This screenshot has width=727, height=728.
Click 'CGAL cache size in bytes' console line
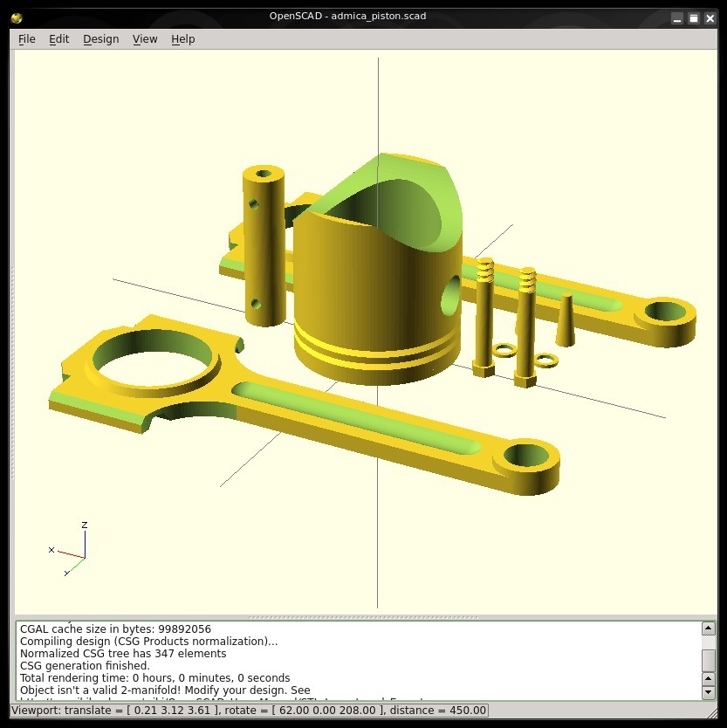click(x=115, y=629)
